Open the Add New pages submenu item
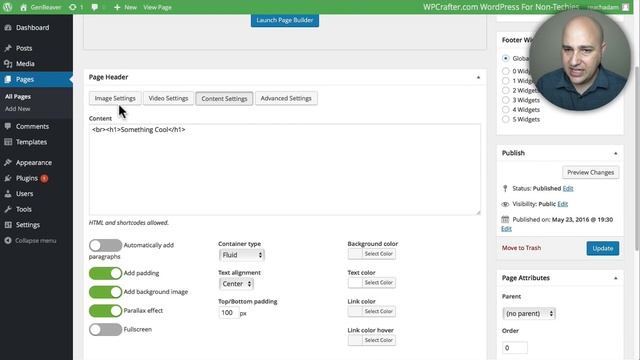The height and width of the screenshot is (360, 640). 18,109
